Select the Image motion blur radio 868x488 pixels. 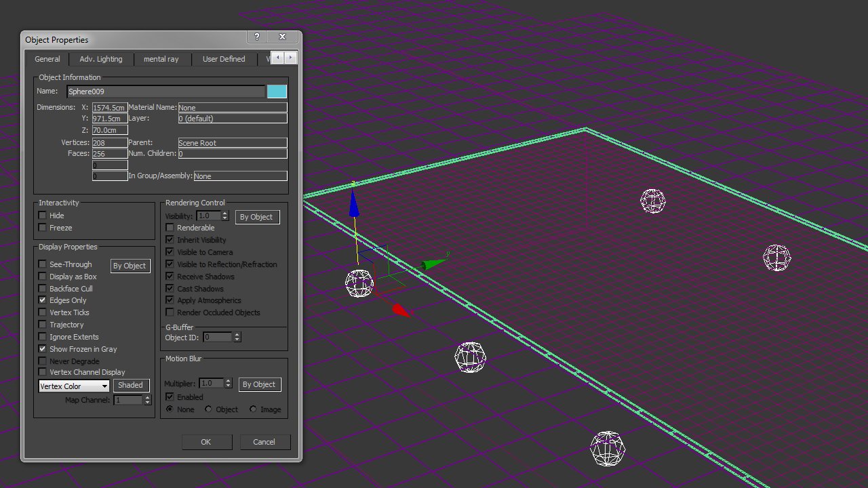[x=253, y=409]
